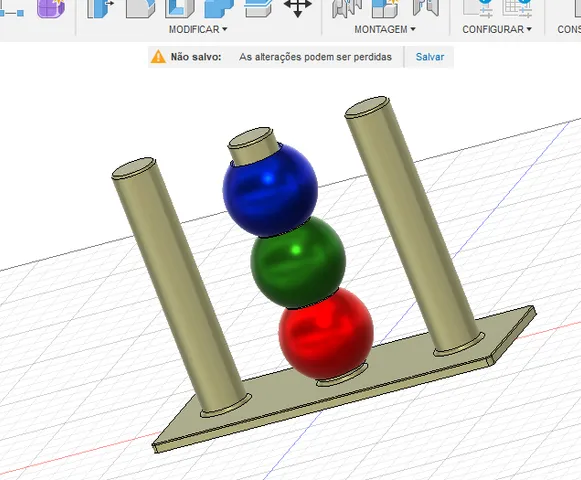Pick the Offset Face tool icon
The width and height of the screenshot is (581, 480).
258,8
